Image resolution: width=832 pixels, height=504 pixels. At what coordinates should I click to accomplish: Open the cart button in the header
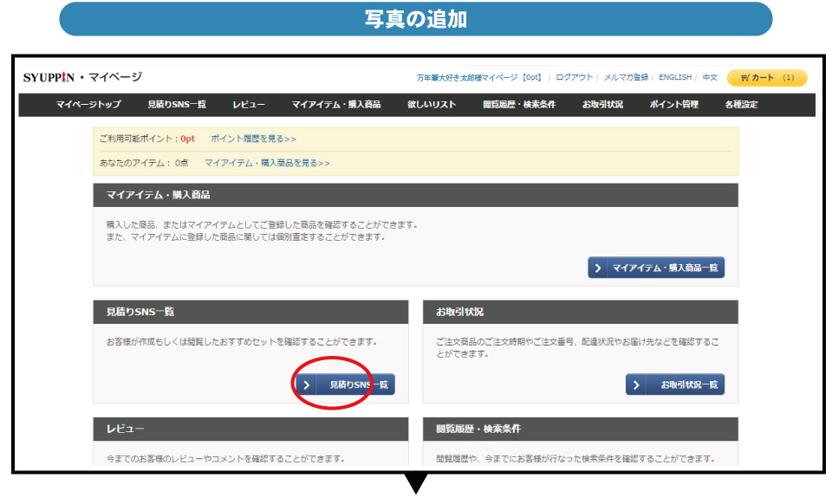coord(767,78)
